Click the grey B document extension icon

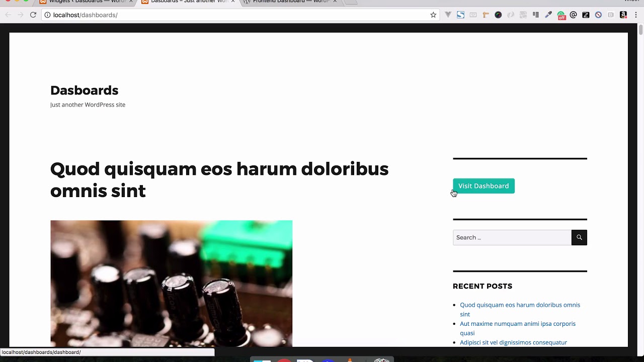(611, 15)
